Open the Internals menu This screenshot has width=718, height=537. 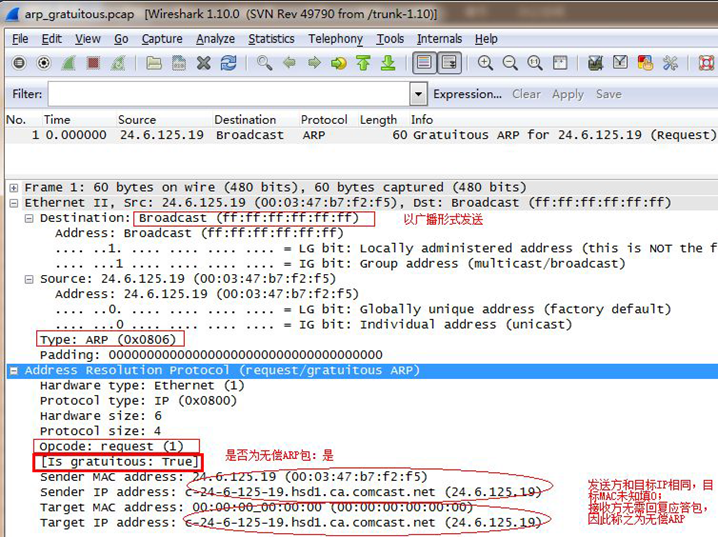point(439,39)
